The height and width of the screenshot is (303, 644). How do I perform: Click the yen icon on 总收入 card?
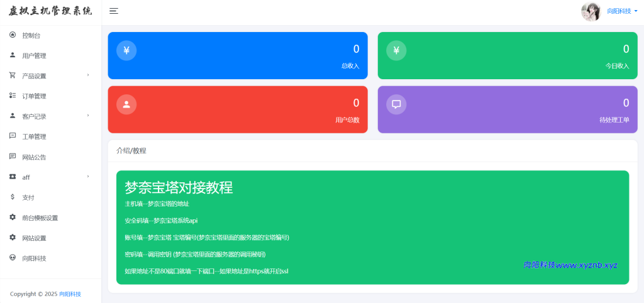[x=126, y=50]
